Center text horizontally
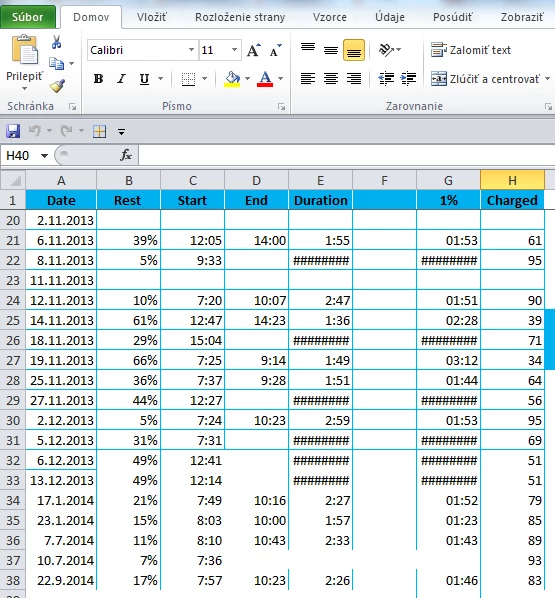Image resolution: width=555 pixels, height=598 pixels. click(331, 79)
